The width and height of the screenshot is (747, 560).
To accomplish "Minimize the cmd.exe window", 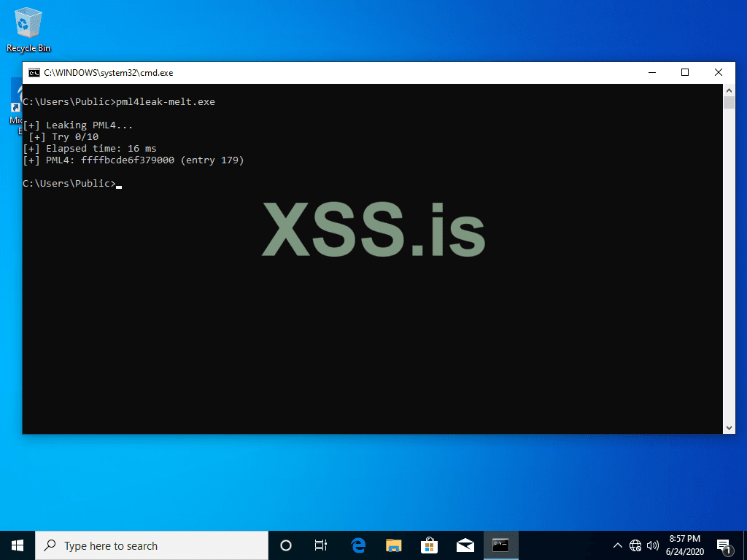I will click(652, 72).
